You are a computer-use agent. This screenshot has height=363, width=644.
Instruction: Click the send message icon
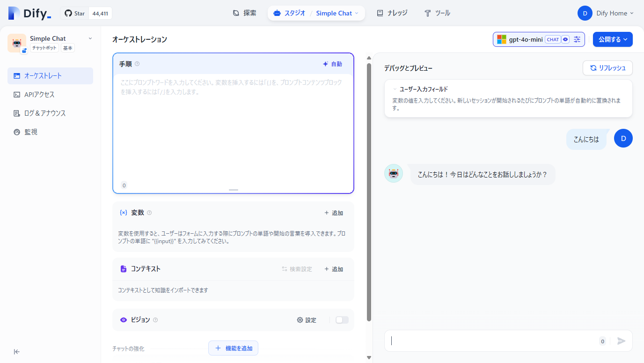pos(622,341)
